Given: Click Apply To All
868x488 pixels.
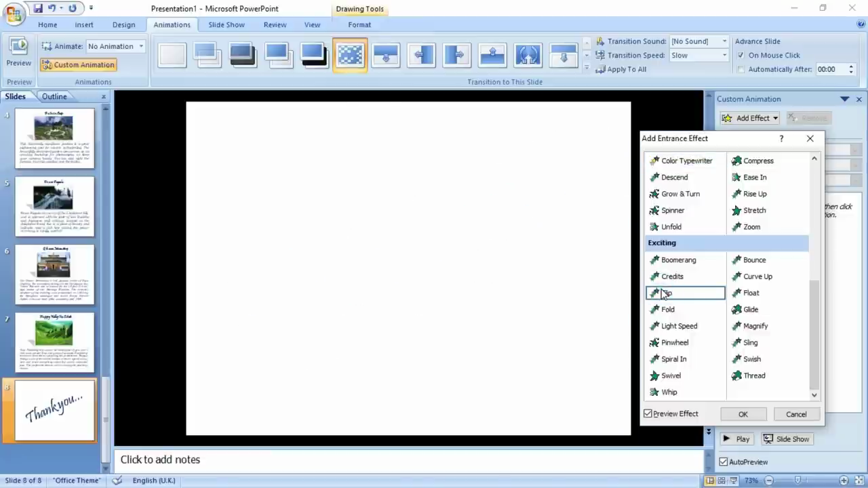Looking at the screenshot, I should [621, 69].
